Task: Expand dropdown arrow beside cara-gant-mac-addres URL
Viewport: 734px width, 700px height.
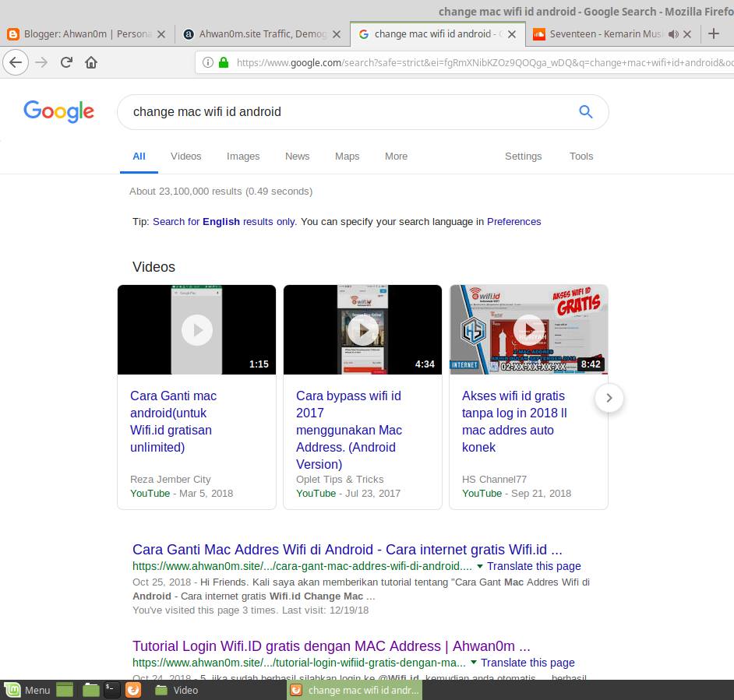Action: [480, 566]
